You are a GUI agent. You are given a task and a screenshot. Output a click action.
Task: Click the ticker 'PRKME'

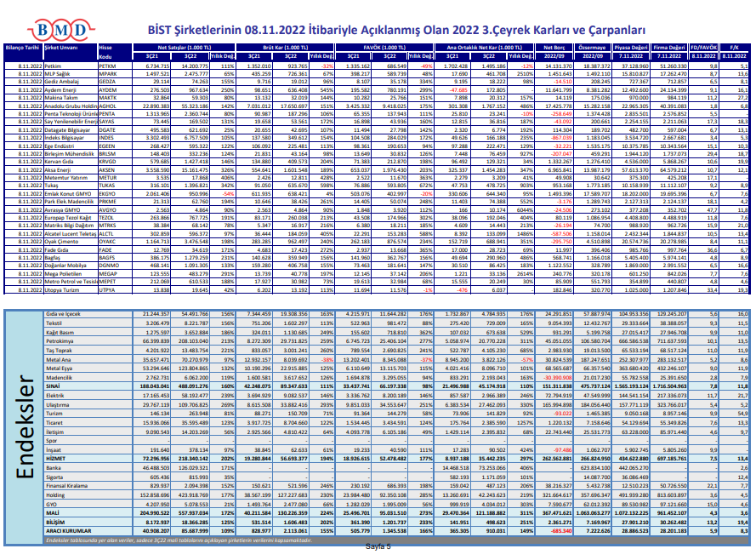(x=107, y=202)
